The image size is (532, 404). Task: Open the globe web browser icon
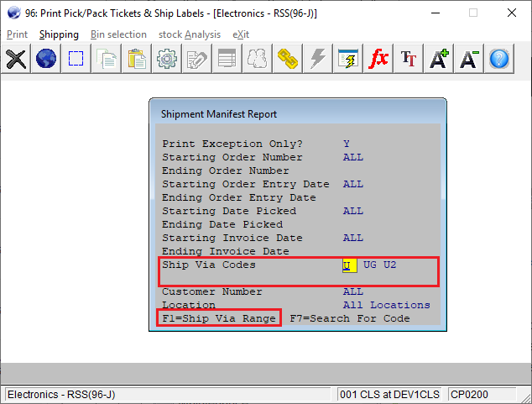coord(46,59)
